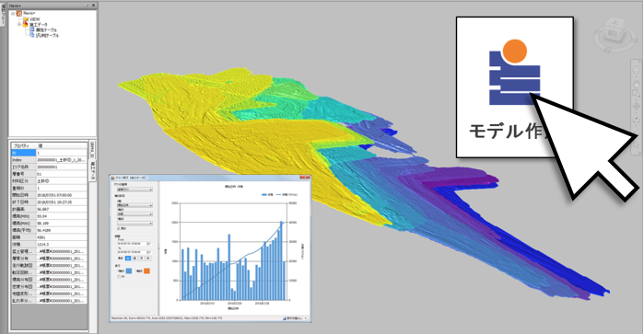Toggle the 累計 checkbox in graph dialog
This screenshot has height=334, width=644.
119,228
